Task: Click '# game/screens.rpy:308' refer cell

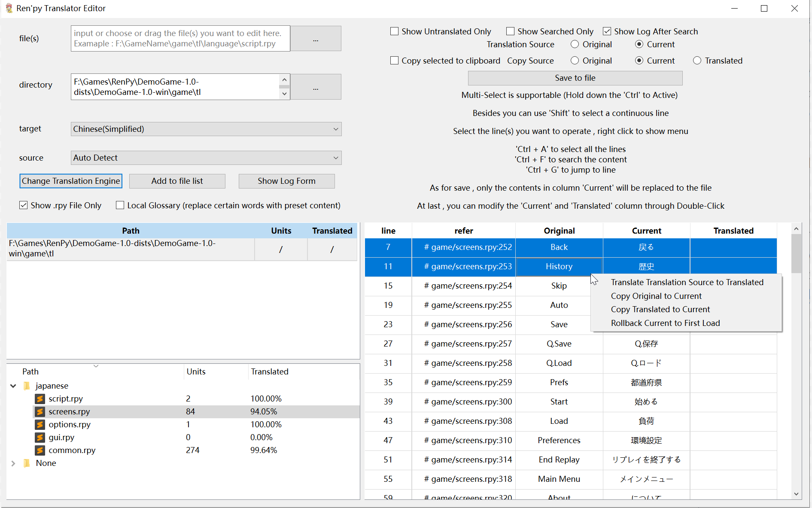Action: click(x=464, y=421)
